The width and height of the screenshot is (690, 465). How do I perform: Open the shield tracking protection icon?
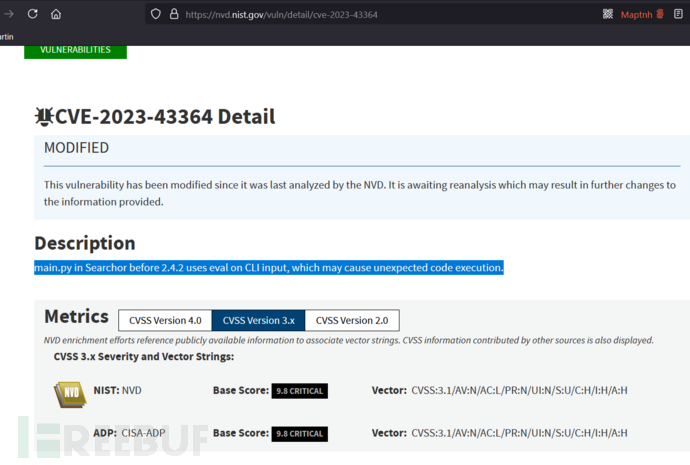click(156, 14)
